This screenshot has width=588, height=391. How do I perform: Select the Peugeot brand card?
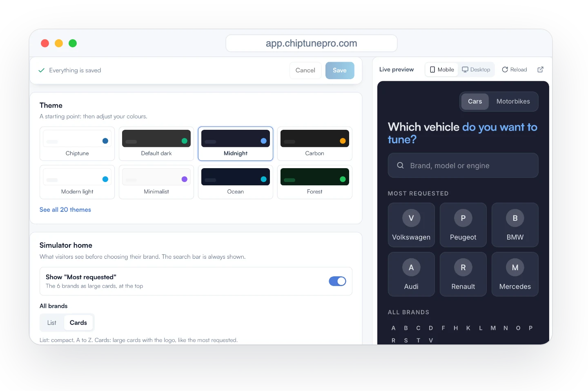tap(463, 225)
